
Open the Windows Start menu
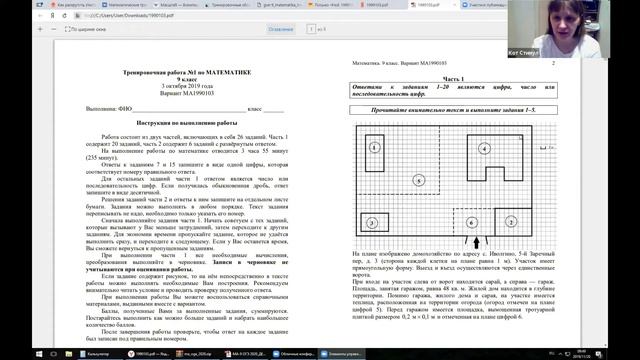click(39, 354)
